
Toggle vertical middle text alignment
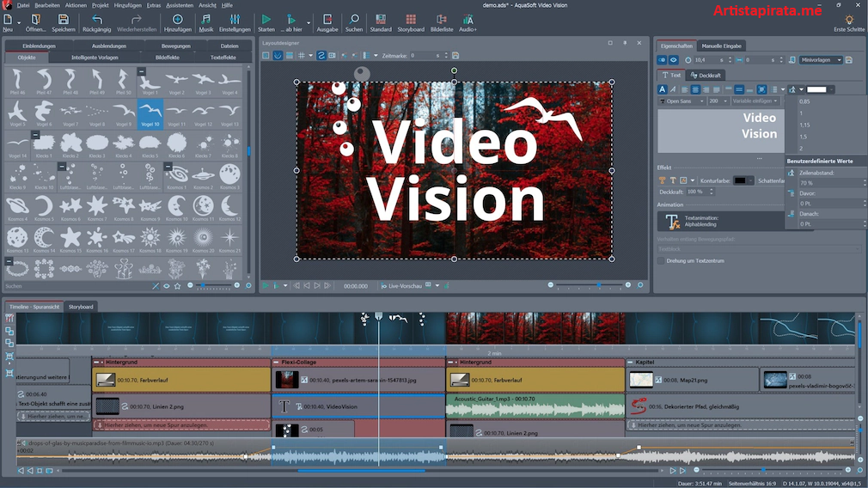[x=739, y=89]
